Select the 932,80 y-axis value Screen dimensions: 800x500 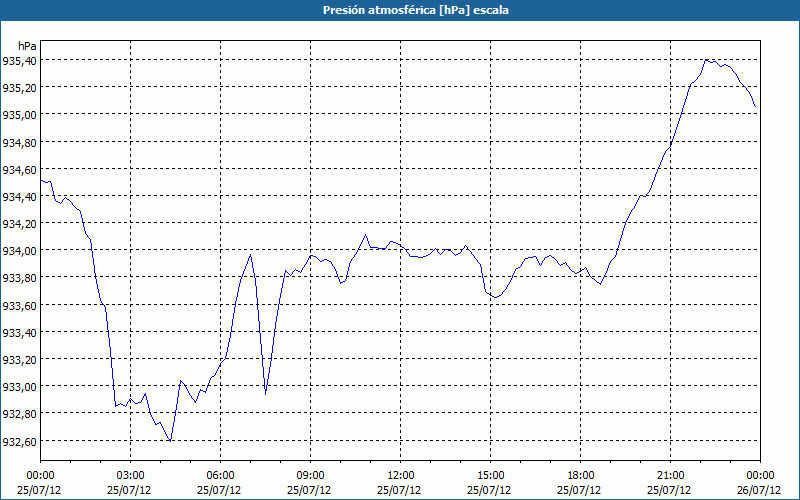[x=19, y=414]
